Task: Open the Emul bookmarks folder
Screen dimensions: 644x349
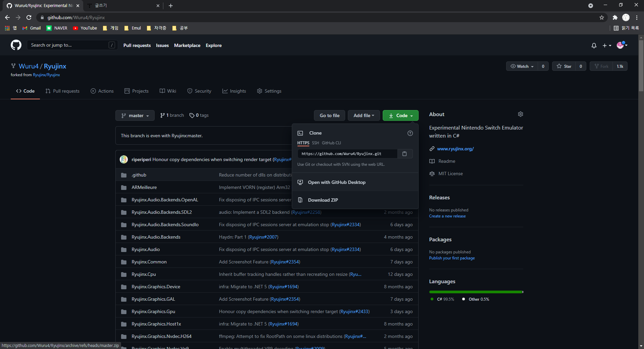Action: (132, 28)
